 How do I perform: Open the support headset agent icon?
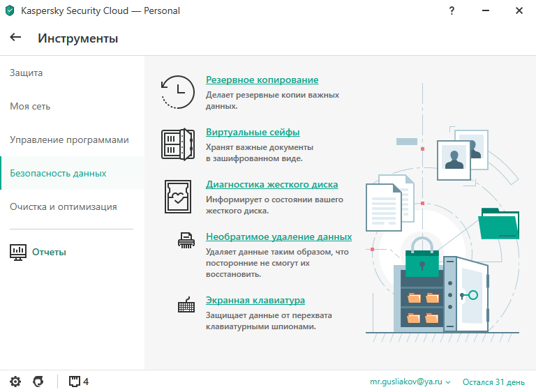pos(38,382)
